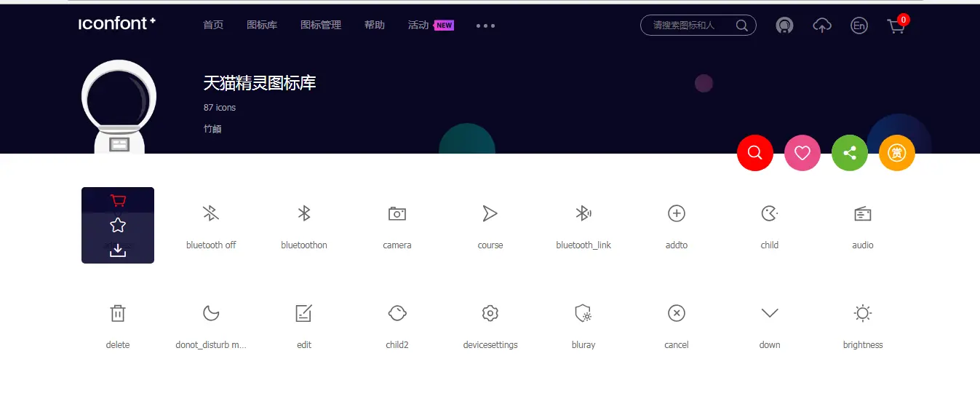Click the "brightness" label
Screen dimensions: 980x399
click(x=863, y=345)
